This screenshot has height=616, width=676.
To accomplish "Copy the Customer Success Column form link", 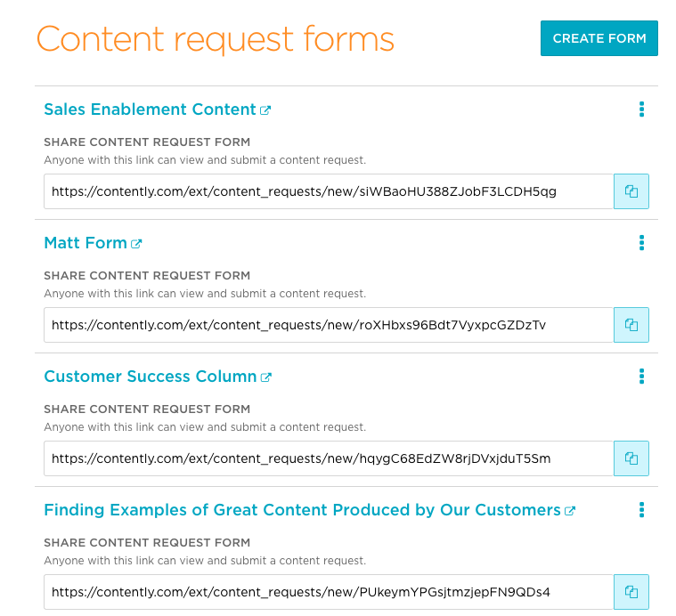I will coord(631,458).
